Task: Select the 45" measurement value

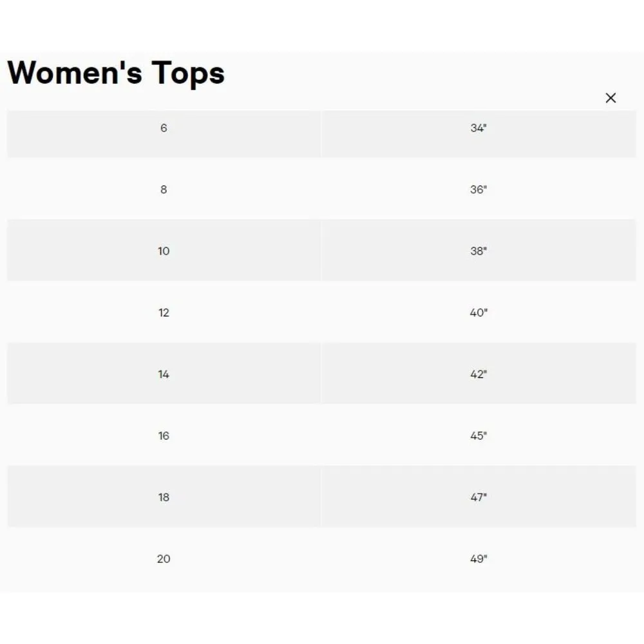Action: tap(478, 436)
